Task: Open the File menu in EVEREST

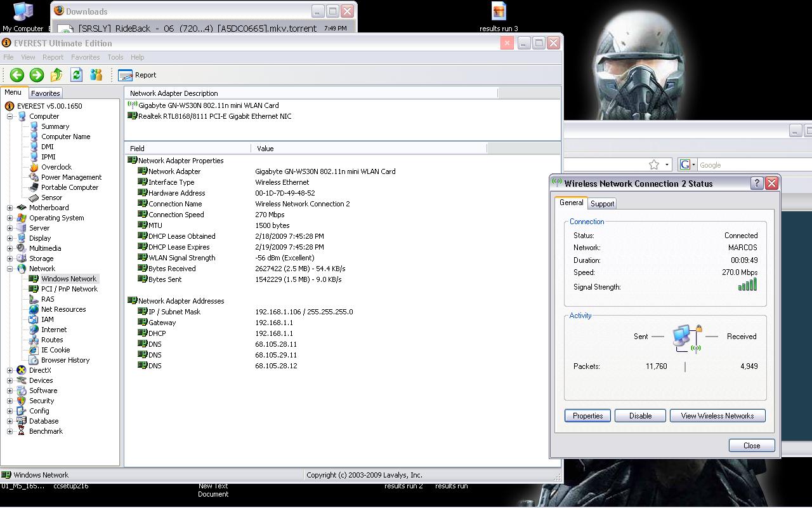Action: [8, 57]
